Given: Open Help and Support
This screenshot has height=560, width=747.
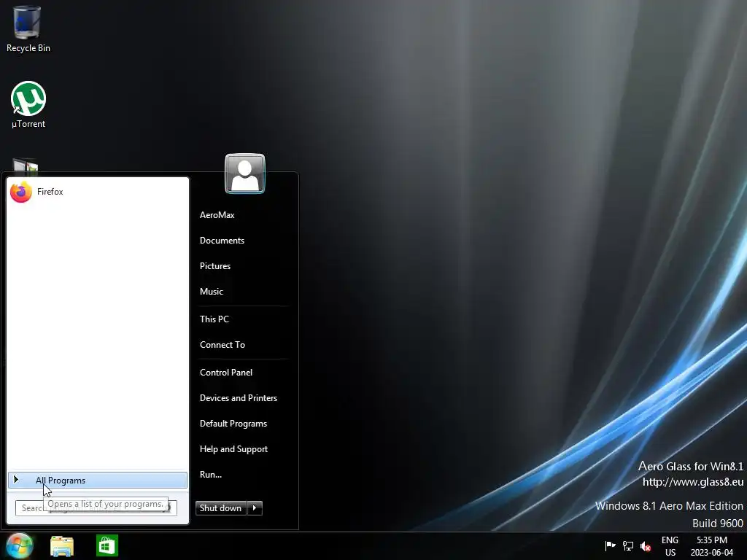Looking at the screenshot, I should tap(234, 449).
